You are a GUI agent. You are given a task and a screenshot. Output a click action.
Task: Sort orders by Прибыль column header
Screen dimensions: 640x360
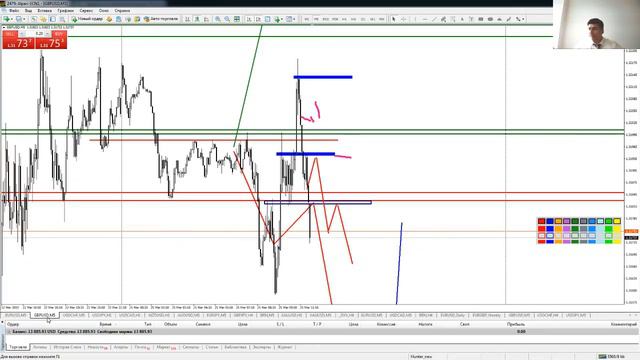[516, 324]
